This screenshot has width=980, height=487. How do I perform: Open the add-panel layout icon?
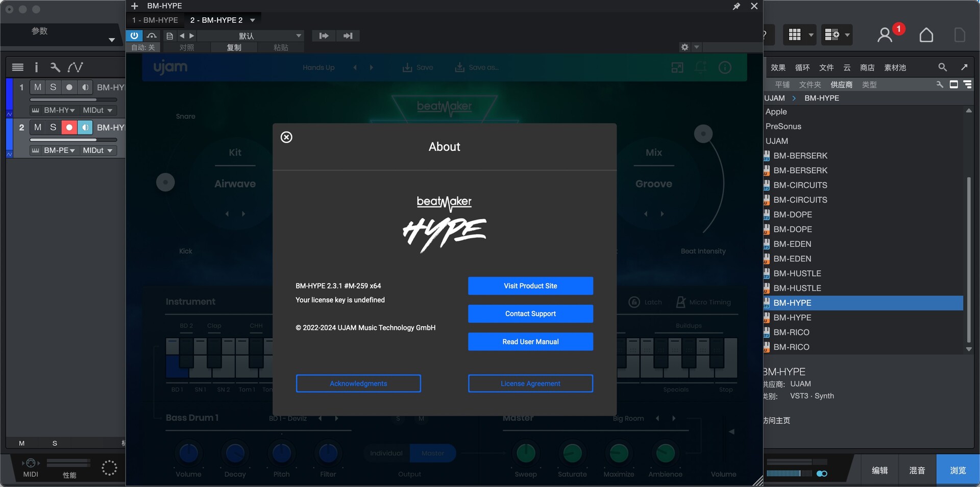[x=832, y=35]
